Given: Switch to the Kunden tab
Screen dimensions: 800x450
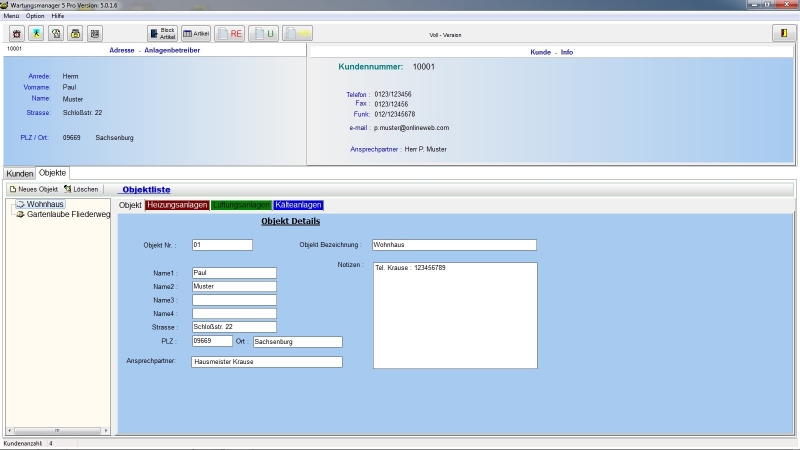Looking at the screenshot, I should pos(19,173).
